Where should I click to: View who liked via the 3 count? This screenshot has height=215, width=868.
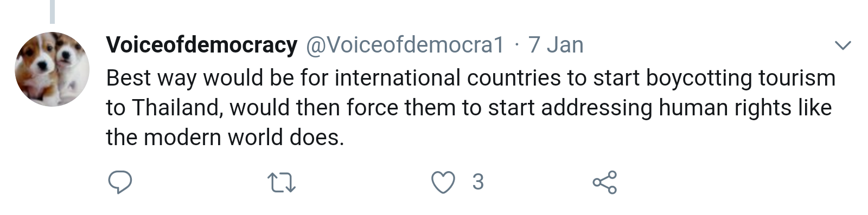tap(478, 183)
